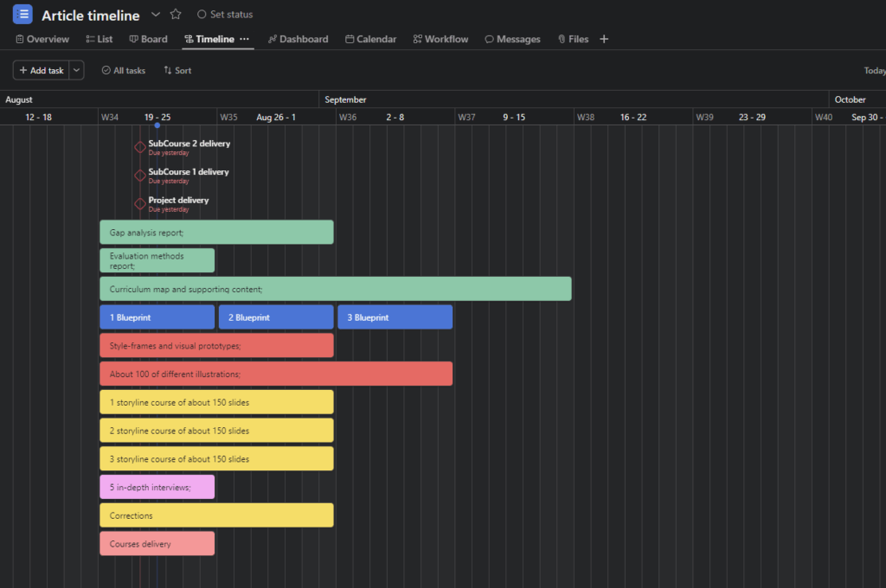The height and width of the screenshot is (588, 886).
Task: Open Style-frames and visual prototypes task
Action: (x=216, y=345)
